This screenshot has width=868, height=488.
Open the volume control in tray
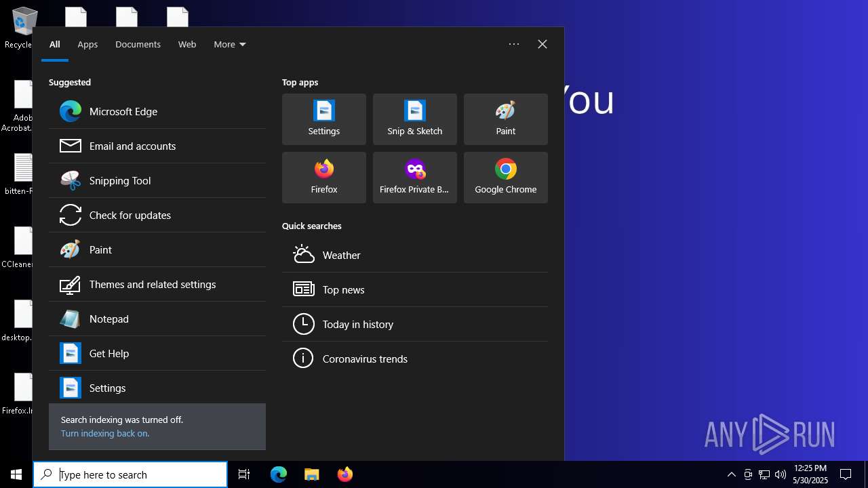781,474
